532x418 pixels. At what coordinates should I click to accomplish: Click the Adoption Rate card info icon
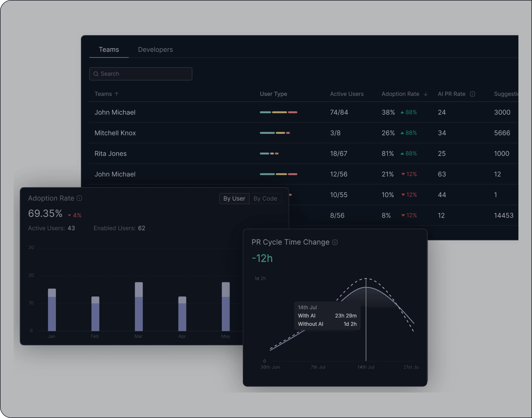point(79,198)
